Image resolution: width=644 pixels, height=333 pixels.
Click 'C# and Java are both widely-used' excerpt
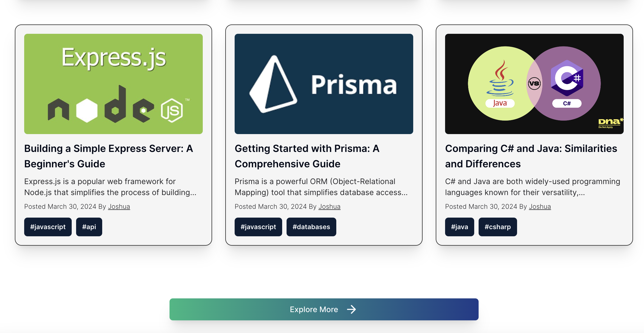(x=533, y=187)
